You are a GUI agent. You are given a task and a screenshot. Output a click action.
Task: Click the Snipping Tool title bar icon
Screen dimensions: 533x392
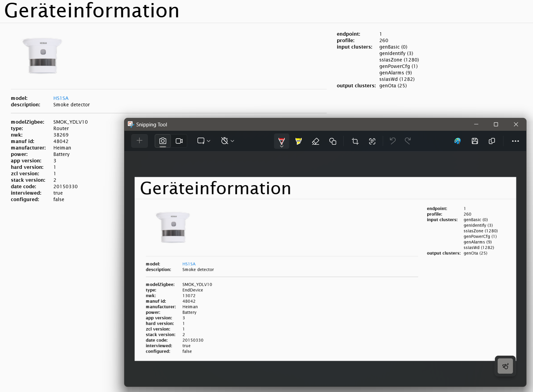point(131,124)
